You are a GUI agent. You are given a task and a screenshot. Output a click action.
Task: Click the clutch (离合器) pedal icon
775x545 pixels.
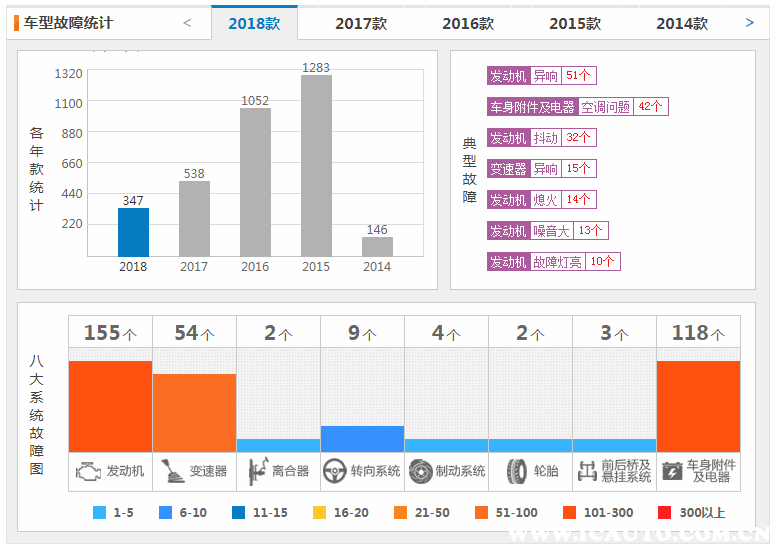pos(255,470)
